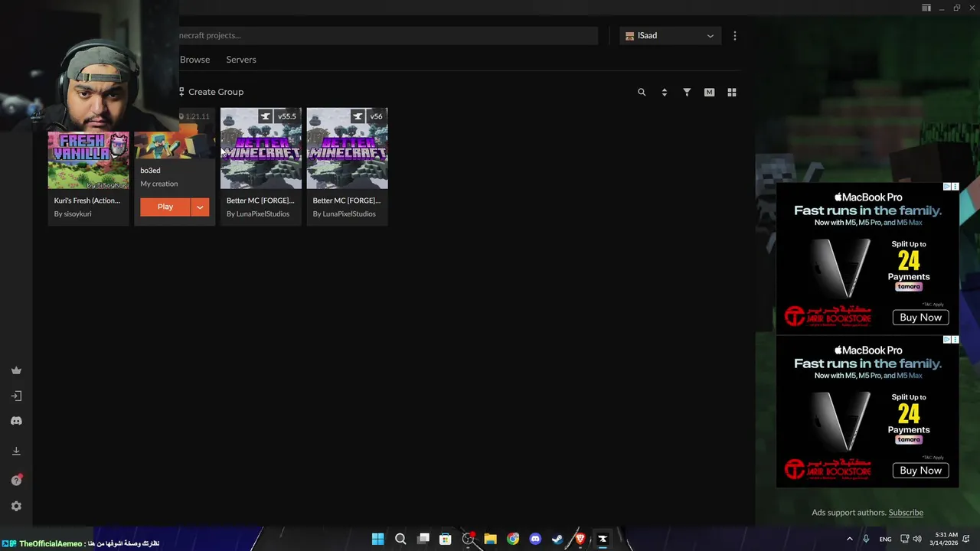Image resolution: width=980 pixels, height=551 pixels.
Task: Open help icon with red badge
Action: (x=16, y=480)
